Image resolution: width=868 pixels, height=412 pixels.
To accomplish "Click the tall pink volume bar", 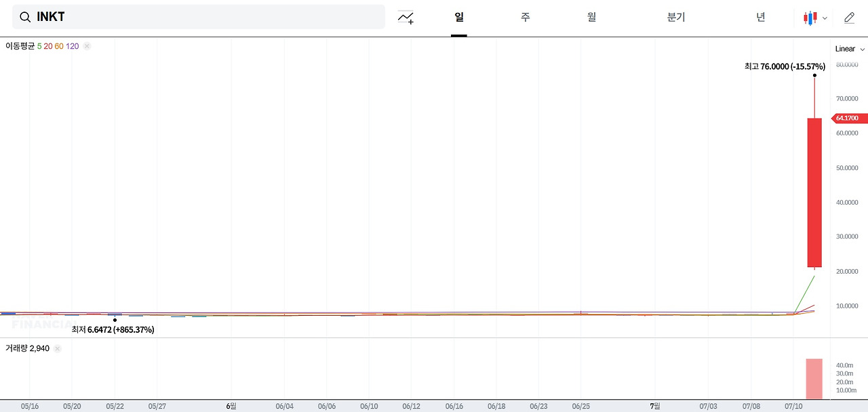I will 814,379.
